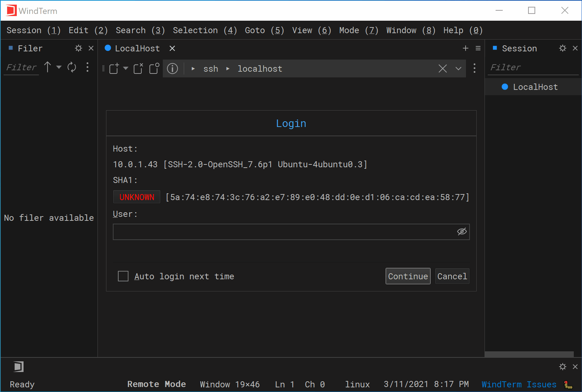Viewport: 582px width, 392px height.
Task: Click the linux status bar entry
Action: [357, 385]
